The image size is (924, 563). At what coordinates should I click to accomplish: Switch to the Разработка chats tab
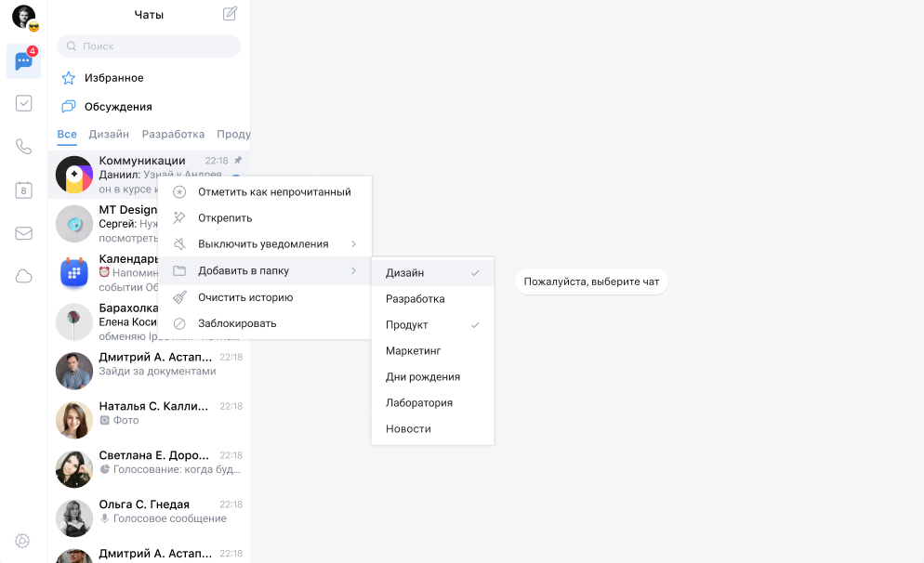[173, 134]
